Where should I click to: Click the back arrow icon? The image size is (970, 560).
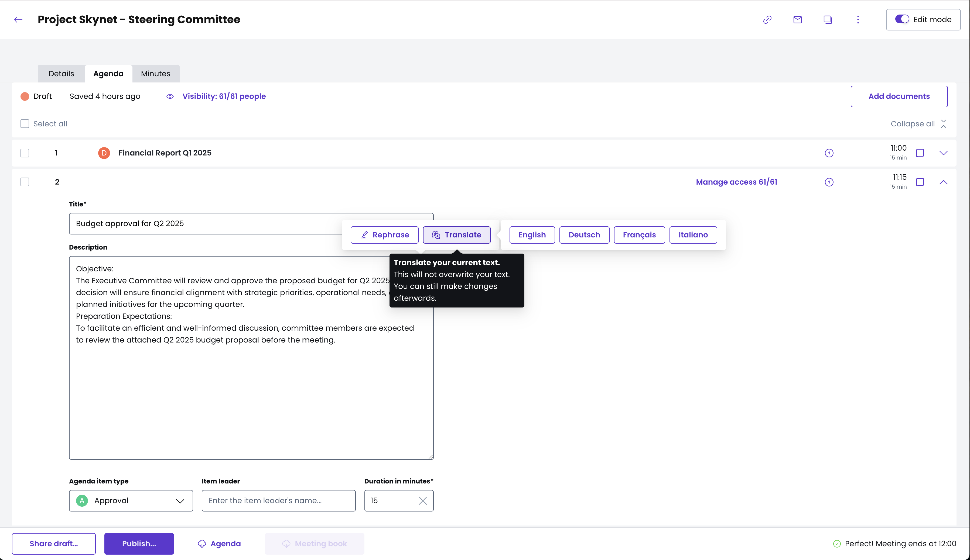[x=18, y=20]
